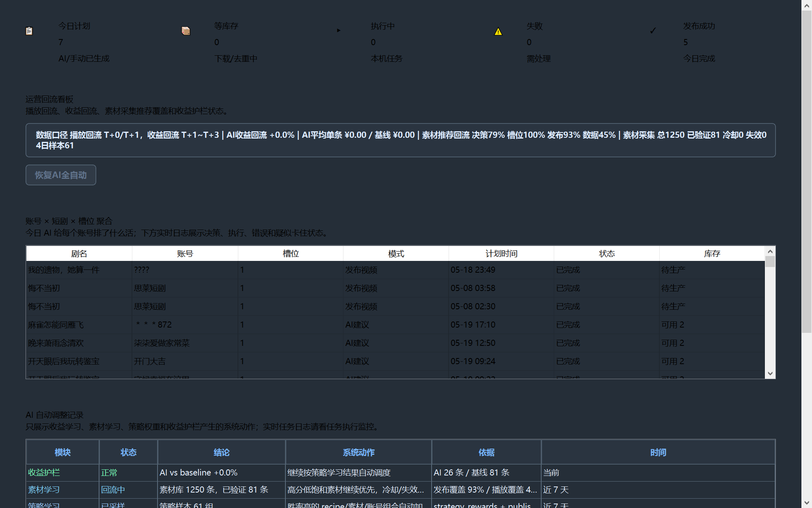
Task: Click the 收益护栏 module link
Action: point(44,473)
